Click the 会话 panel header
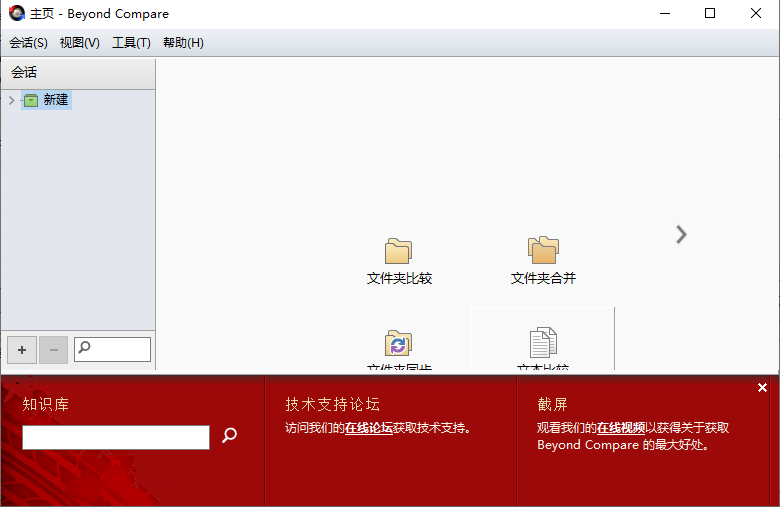The image size is (780, 507). point(78,73)
